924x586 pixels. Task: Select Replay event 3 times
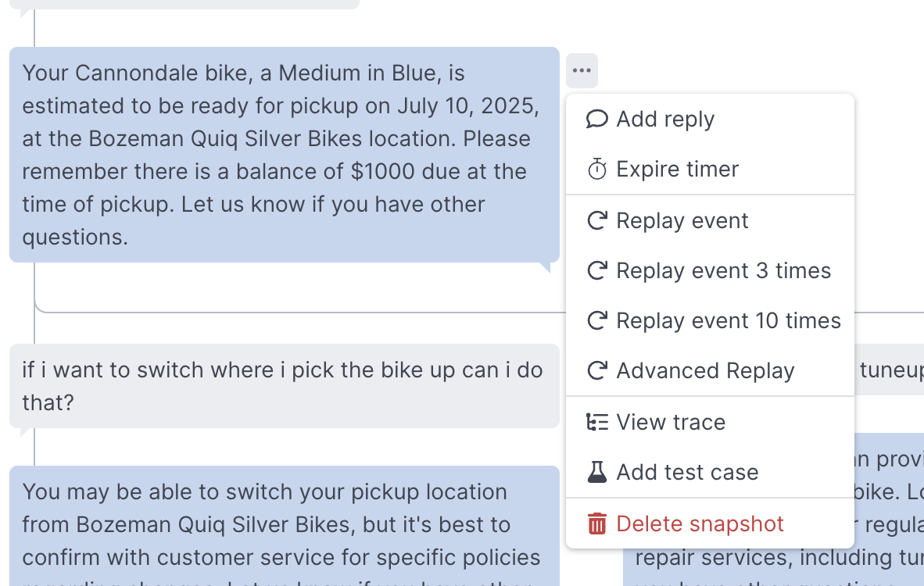[710, 271]
